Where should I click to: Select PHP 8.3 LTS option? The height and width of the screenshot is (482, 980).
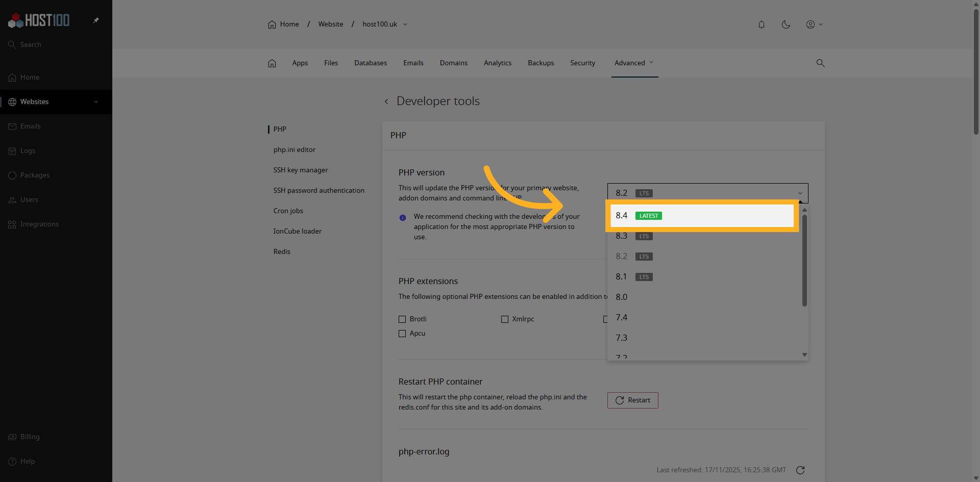[x=704, y=236]
